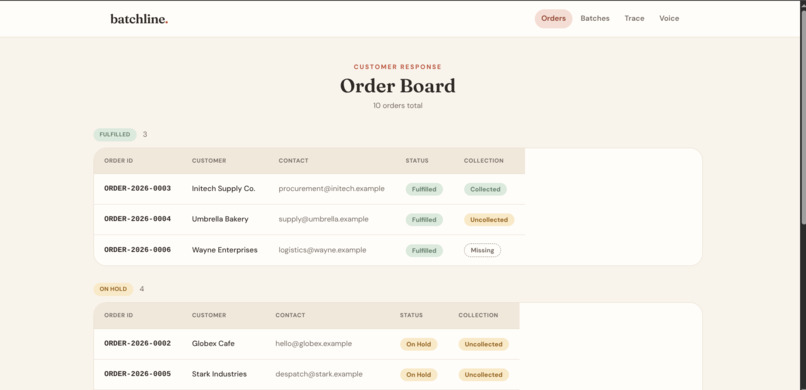
Task: Open order ORDER-2026-0006
Action: coord(137,250)
